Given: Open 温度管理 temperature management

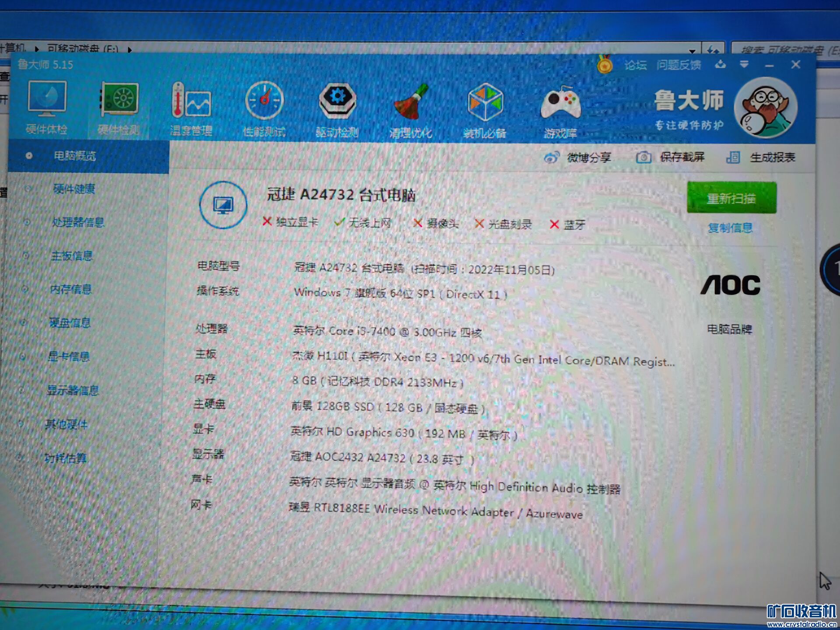Looking at the screenshot, I should click(191, 109).
